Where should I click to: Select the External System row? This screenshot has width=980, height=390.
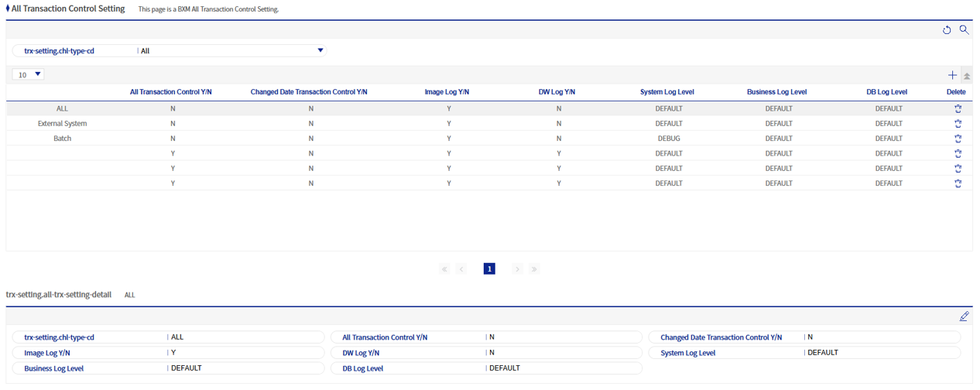point(63,124)
